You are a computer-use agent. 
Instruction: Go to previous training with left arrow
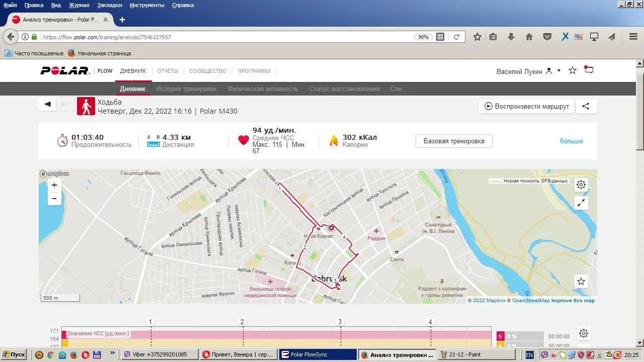(x=48, y=104)
